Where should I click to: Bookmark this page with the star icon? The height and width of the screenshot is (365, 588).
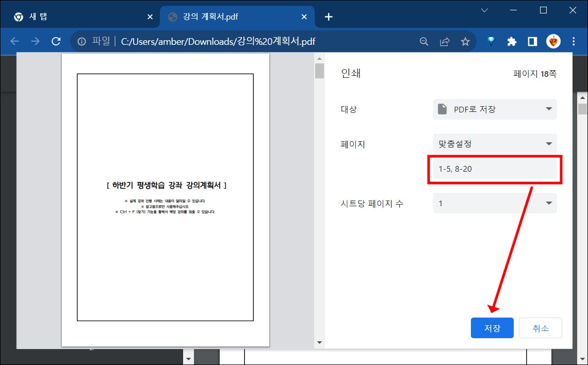pyautogui.click(x=465, y=41)
